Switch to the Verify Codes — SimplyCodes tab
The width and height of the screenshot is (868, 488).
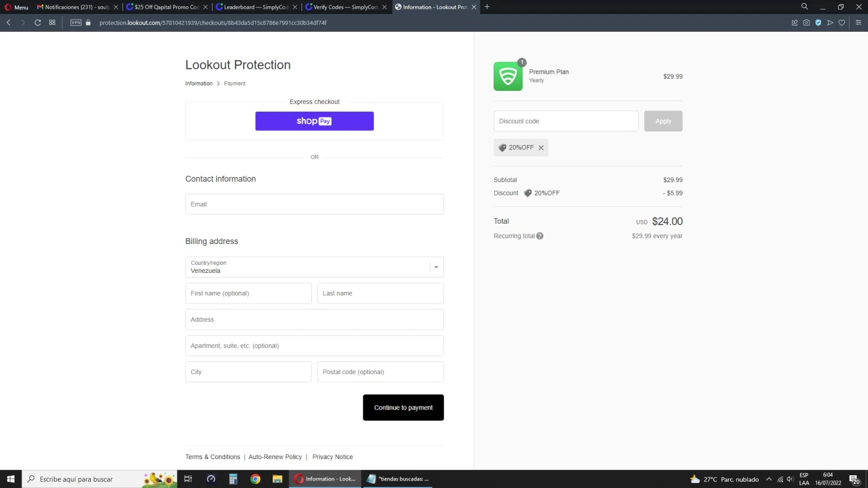tap(345, 7)
